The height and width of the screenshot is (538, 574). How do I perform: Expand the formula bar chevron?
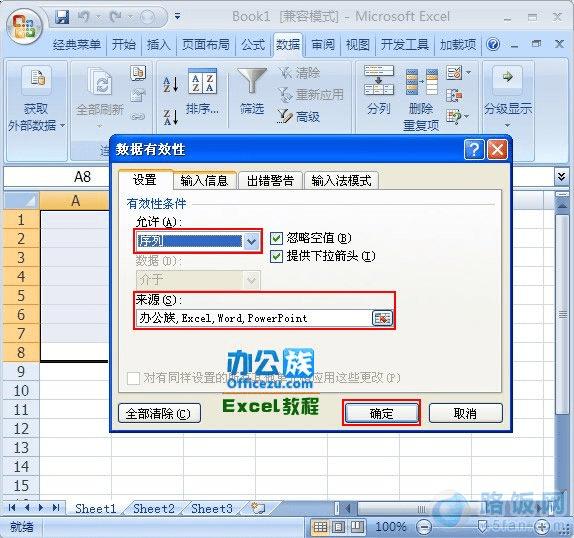click(561, 177)
